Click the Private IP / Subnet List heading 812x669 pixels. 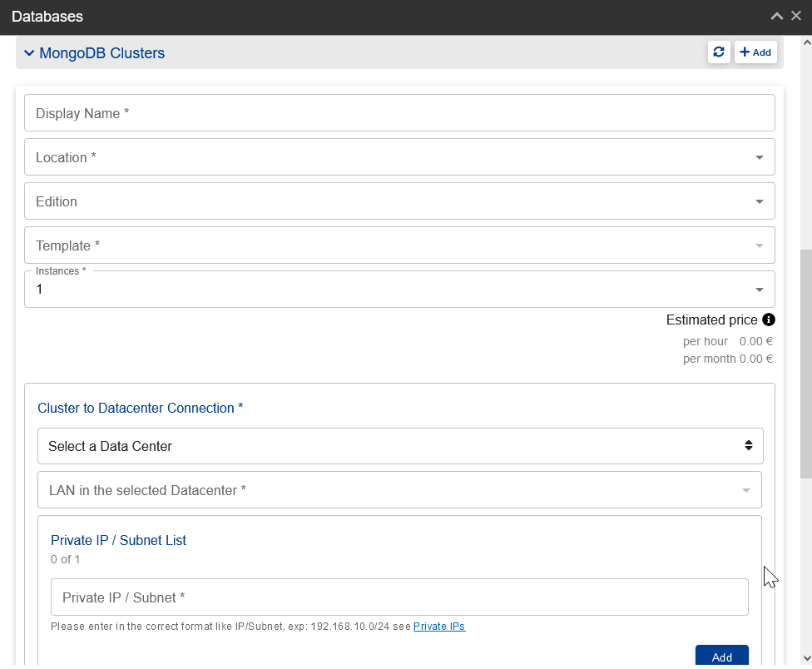point(118,540)
